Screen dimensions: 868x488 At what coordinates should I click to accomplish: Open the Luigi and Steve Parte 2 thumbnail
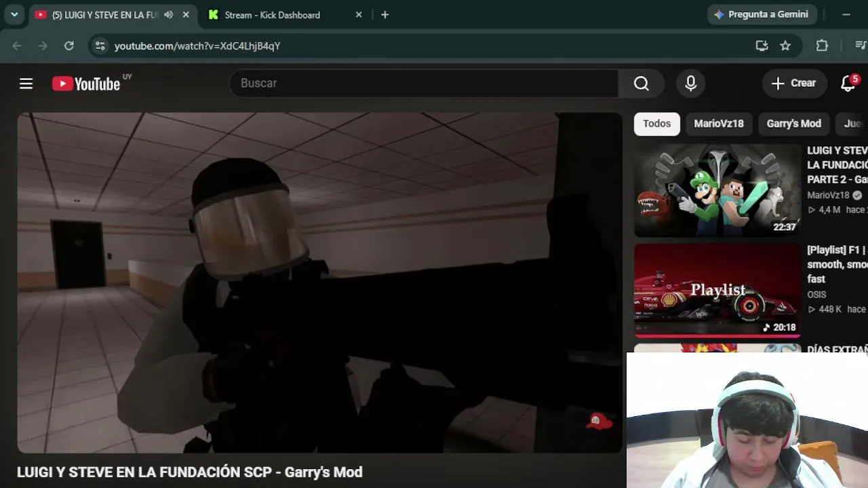click(x=717, y=190)
